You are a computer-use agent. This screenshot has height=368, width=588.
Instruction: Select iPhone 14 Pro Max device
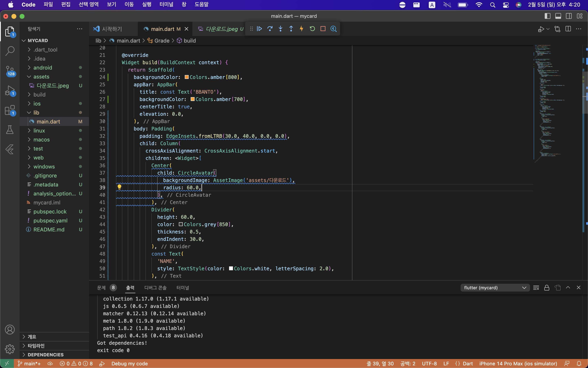[x=518, y=363]
